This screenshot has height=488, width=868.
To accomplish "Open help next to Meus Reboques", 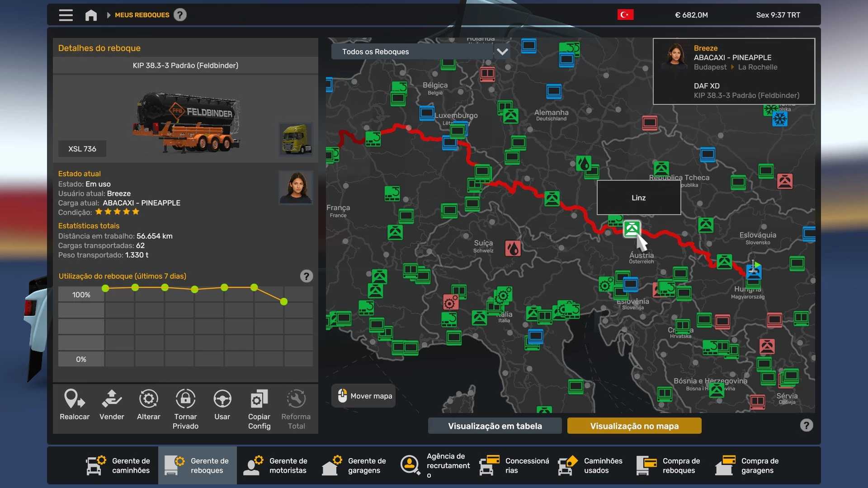I will click(180, 15).
